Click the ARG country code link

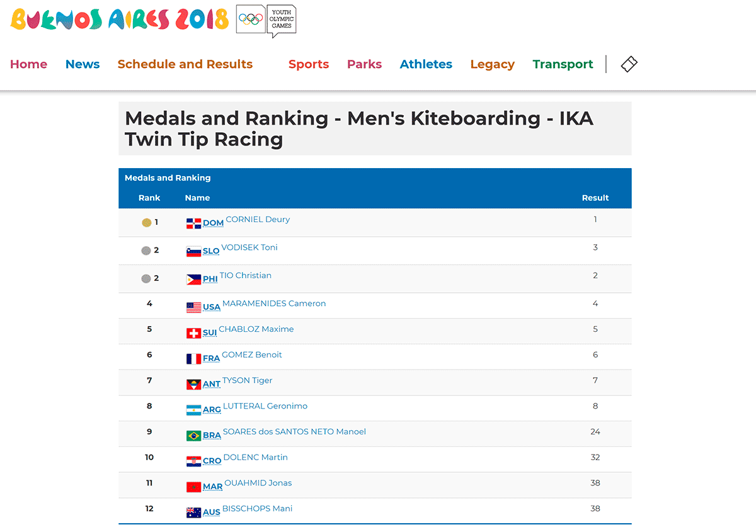pyautogui.click(x=212, y=410)
